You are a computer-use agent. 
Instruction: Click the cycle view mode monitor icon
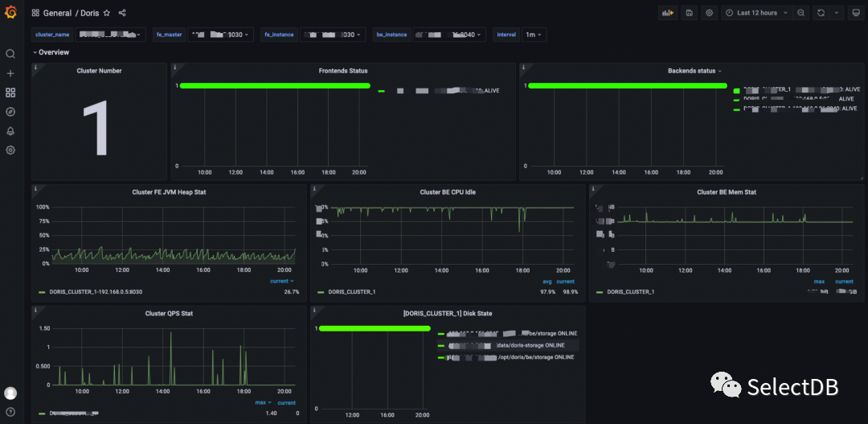tap(856, 13)
